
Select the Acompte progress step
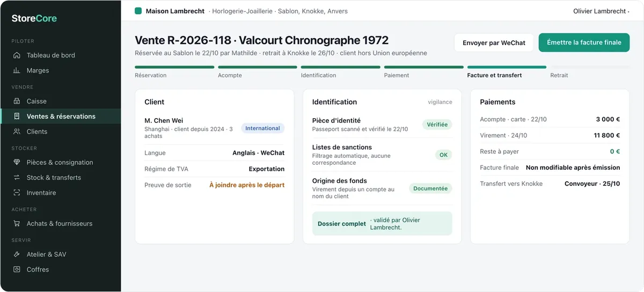click(258, 72)
